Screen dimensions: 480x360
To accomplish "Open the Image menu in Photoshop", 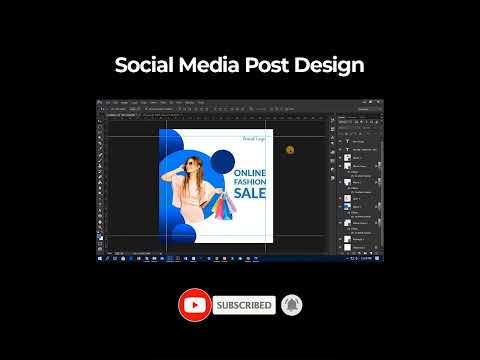I will click(x=124, y=103).
